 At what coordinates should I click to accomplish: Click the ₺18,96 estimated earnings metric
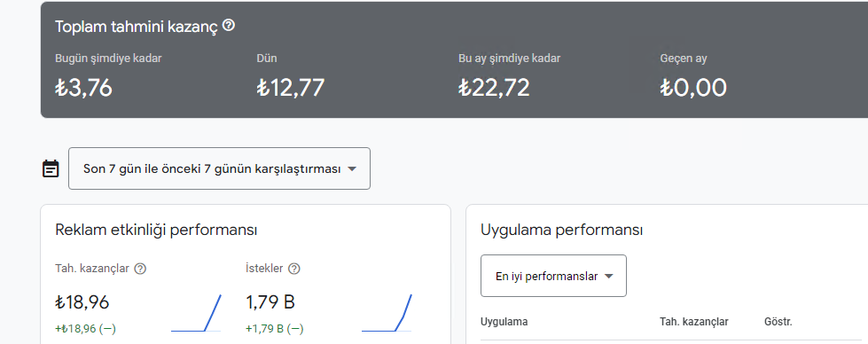[x=82, y=302]
